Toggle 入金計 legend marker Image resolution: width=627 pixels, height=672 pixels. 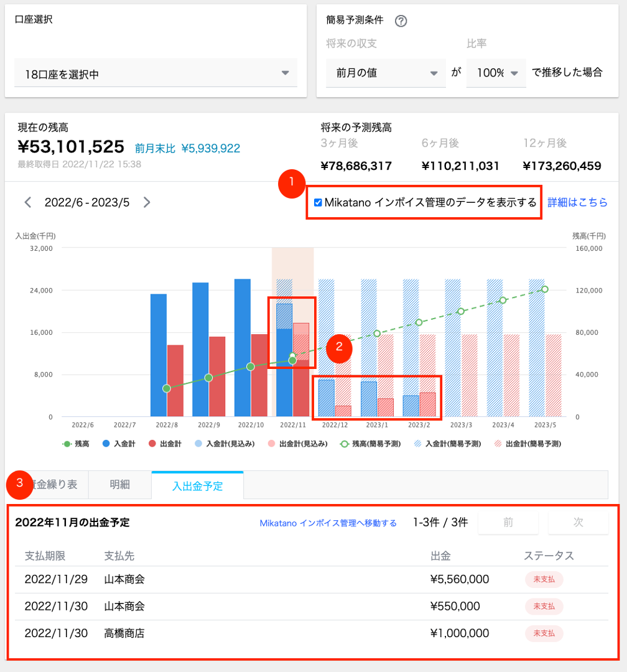pos(106,444)
